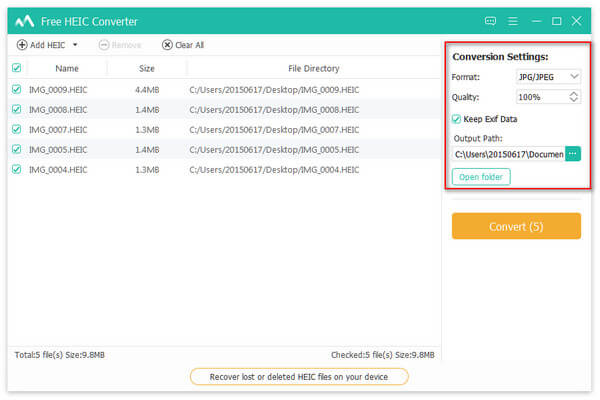Viewport: 600px width, 400px height.
Task: Click the 4.4MB size cell
Action: [x=147, y=90]
